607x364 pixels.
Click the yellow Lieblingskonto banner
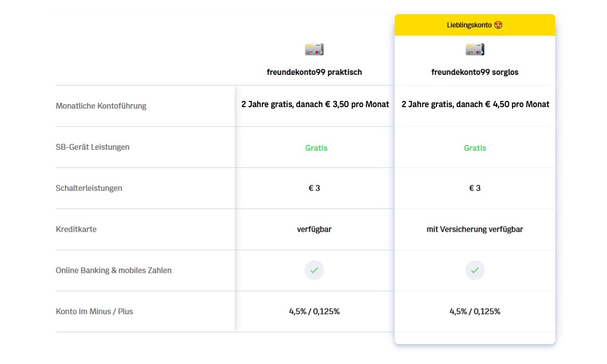(475, 25)
